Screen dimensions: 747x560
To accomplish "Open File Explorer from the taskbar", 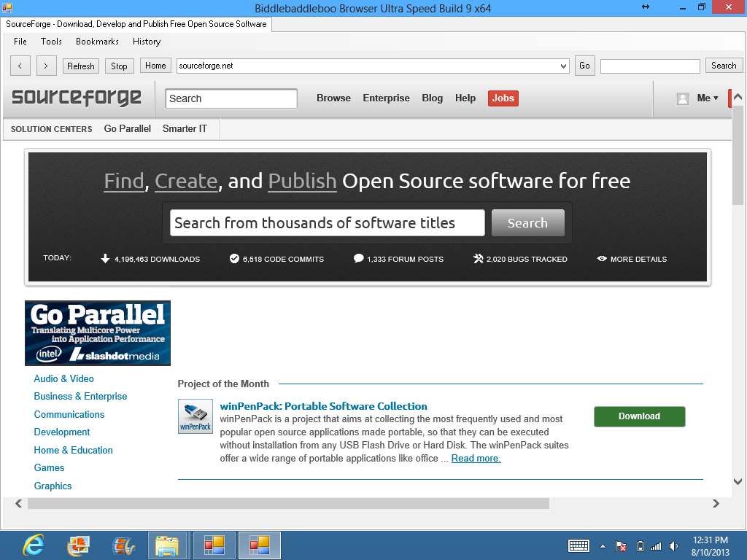I will (167, 545).
